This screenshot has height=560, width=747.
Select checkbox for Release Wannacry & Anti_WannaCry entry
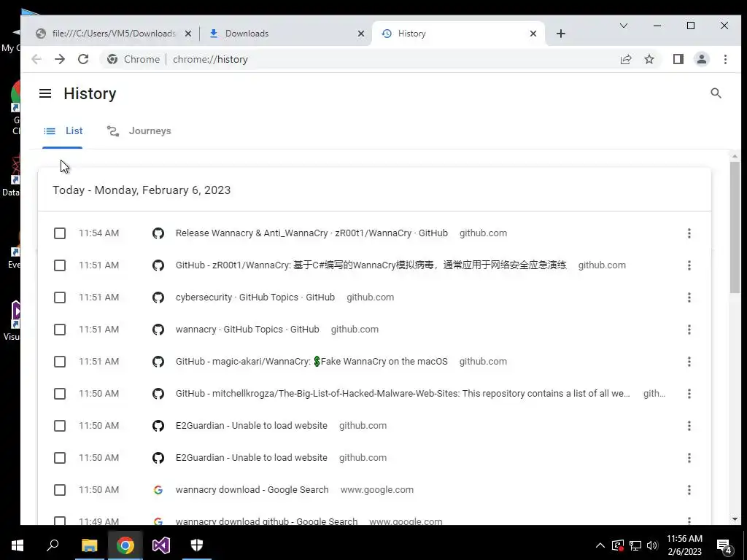60,233
